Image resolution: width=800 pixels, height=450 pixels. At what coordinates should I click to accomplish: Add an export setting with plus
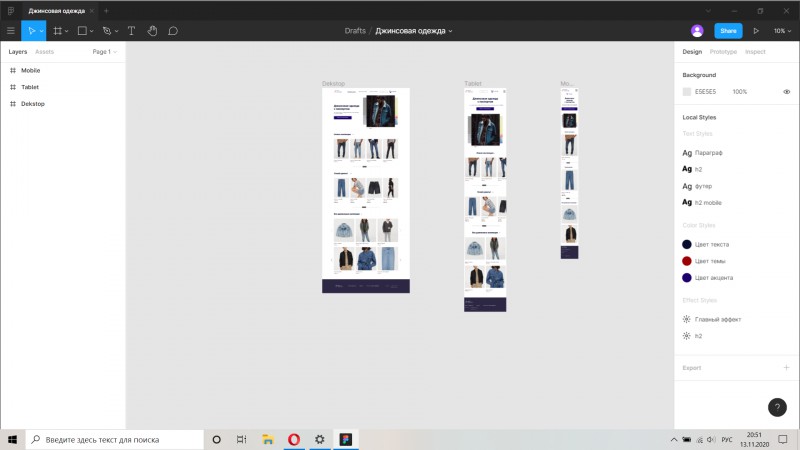[786, 367]
